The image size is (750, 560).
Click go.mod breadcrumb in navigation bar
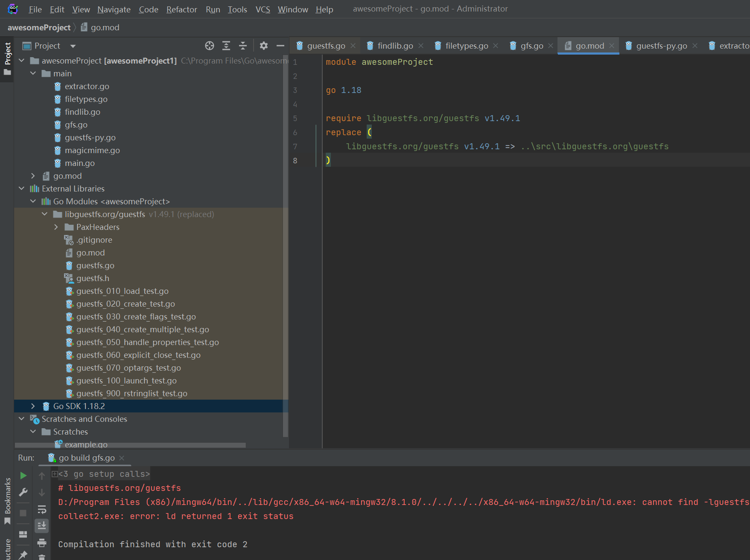coord(100,27)
